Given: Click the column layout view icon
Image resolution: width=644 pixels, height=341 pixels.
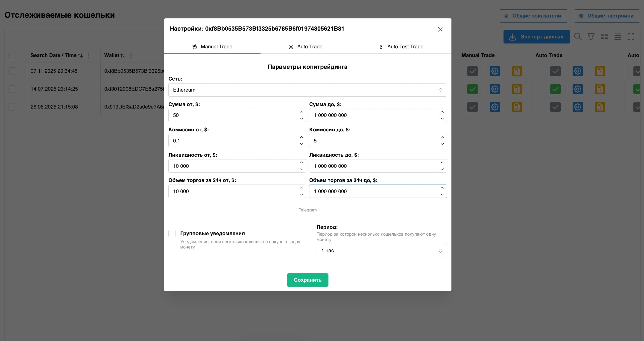Looking at the screenshot, I should point(605,37).
